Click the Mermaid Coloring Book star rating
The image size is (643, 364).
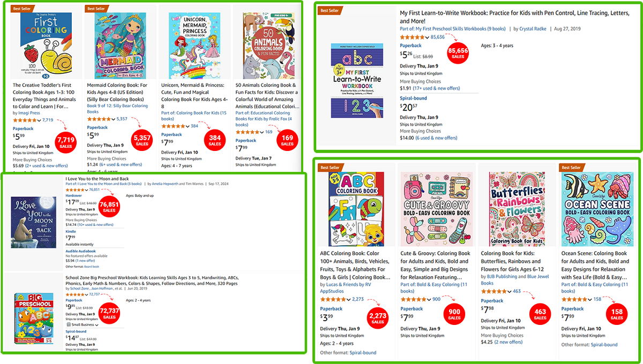coord(99,119)
